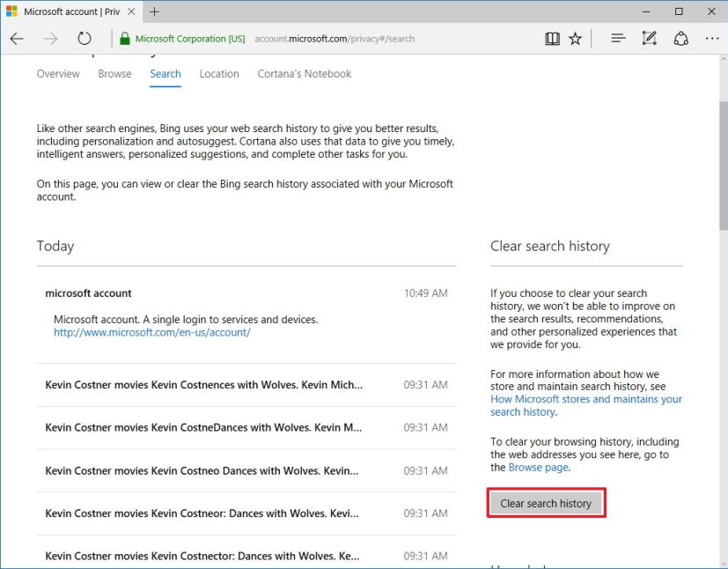This screenshot has width=728, height=569.
Task: Add page to favorites star icon
Action: click(575, 39)
